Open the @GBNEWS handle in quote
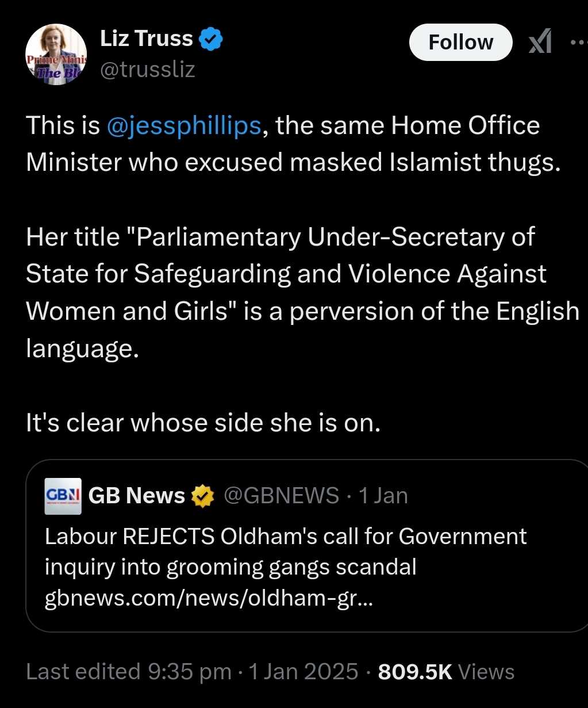This screenshot has height=708, width=588. [280, 495]
